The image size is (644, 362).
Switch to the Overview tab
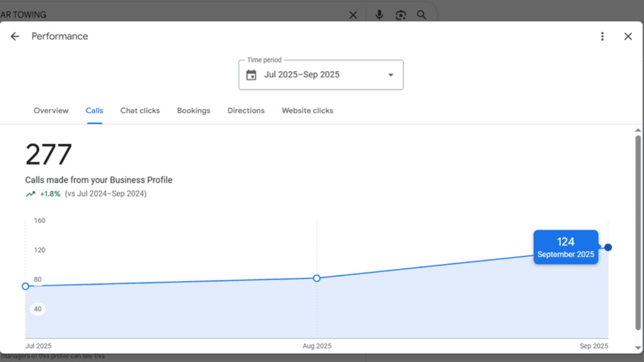click(x=51, y=111)
